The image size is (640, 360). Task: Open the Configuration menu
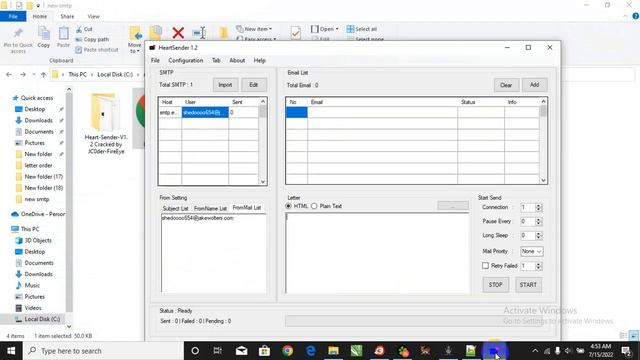pyautogui.click(x=186, y=60)
